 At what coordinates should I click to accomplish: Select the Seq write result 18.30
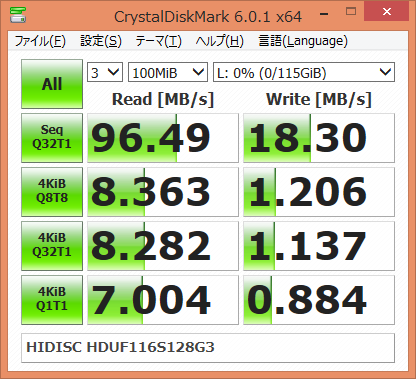(x=319, y=138)
